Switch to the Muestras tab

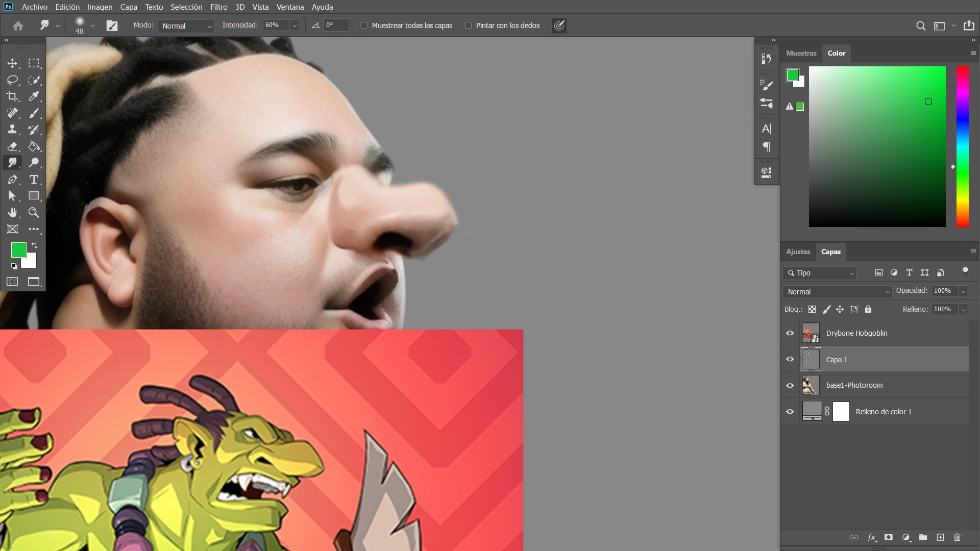(801, 53)
